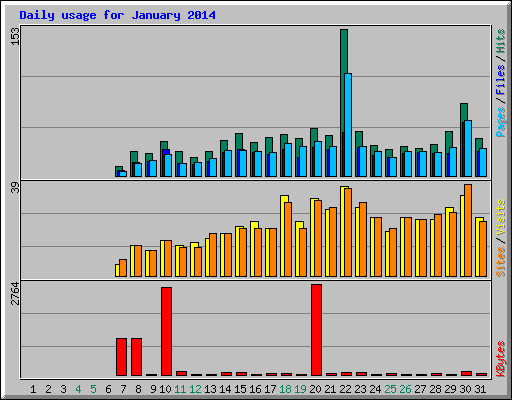Click the dark blue files bar for day 10
512x400 pixels.
[x=166, y=152]
